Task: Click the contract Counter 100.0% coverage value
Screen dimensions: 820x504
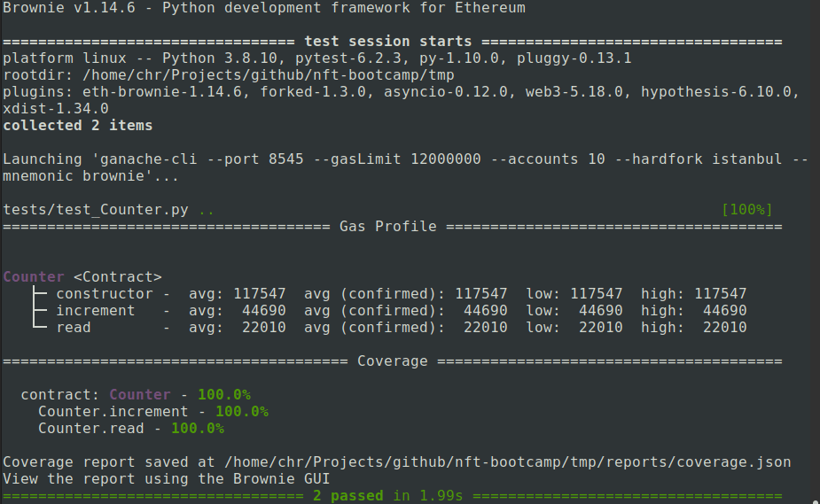Action: (223, 394)
